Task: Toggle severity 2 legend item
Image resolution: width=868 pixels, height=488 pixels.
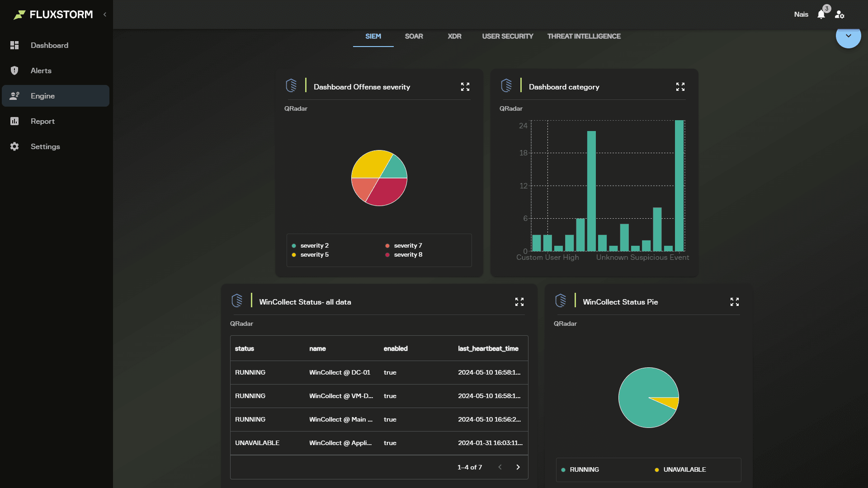Action: click(314, 245)
